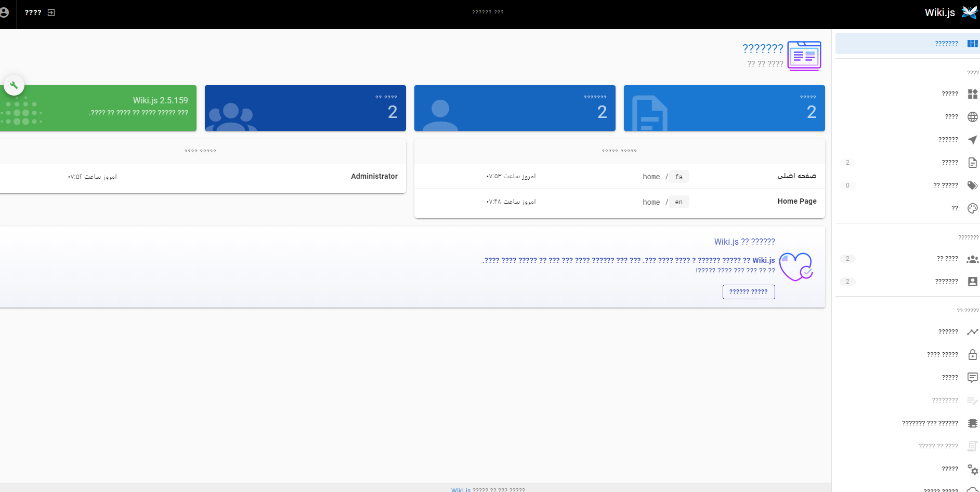This screenshot has height=492, width=980.
Task: Click the outlined button in the Wiki.js contribute card
Action: point(749,292)
